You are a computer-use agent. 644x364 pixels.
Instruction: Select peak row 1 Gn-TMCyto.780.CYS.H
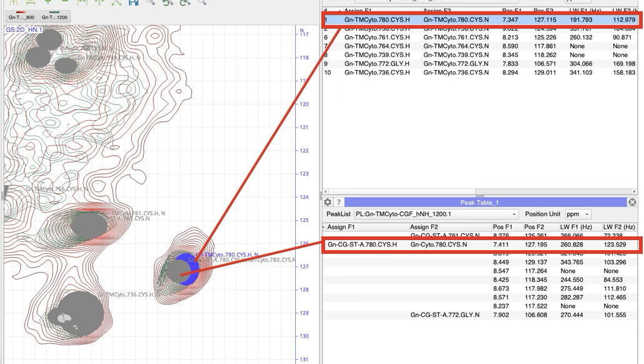[481, 20]
